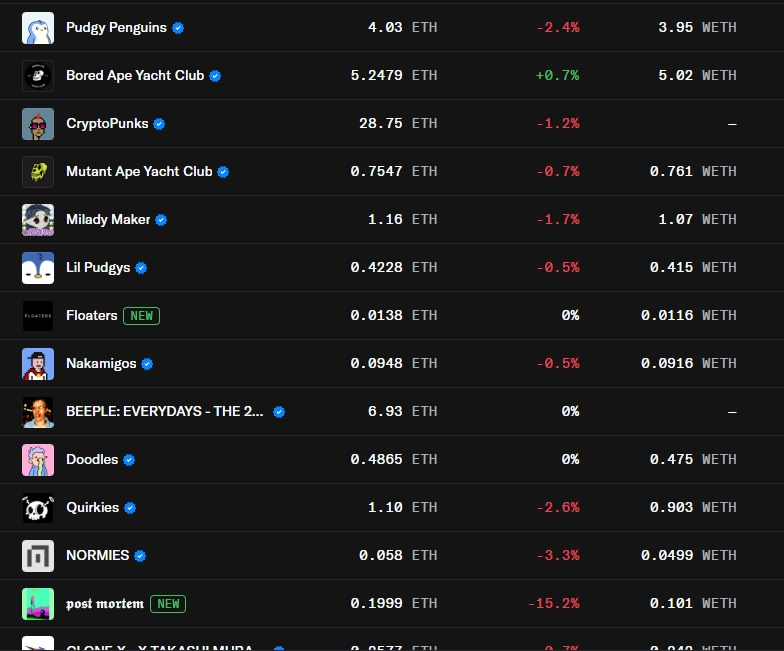Click the -15.2% change value

(554, 604)
